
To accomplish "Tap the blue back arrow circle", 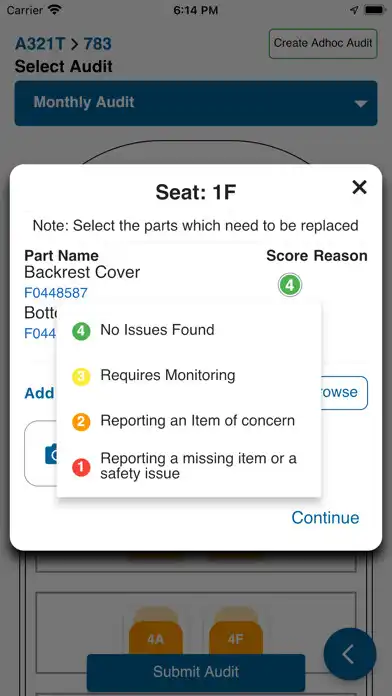I will click(350, 654).
